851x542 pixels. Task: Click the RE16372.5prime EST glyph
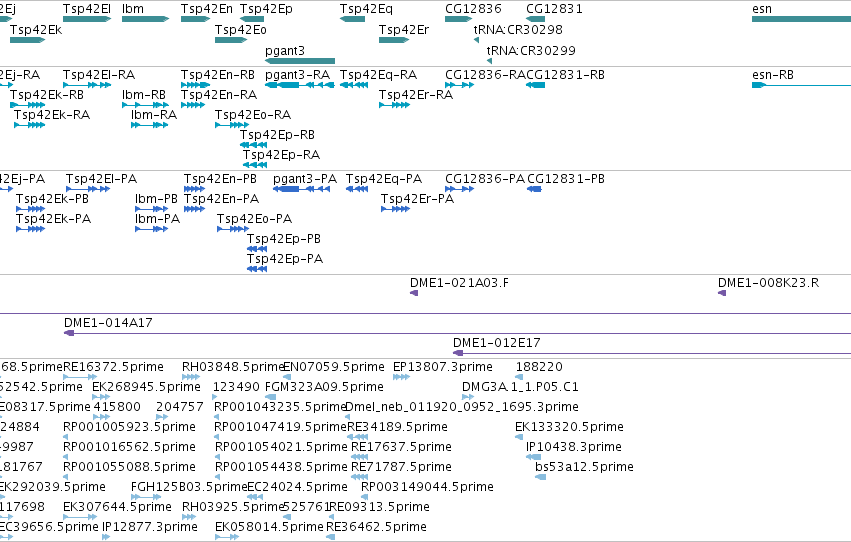pyautogui.click(x=80, y=377)
